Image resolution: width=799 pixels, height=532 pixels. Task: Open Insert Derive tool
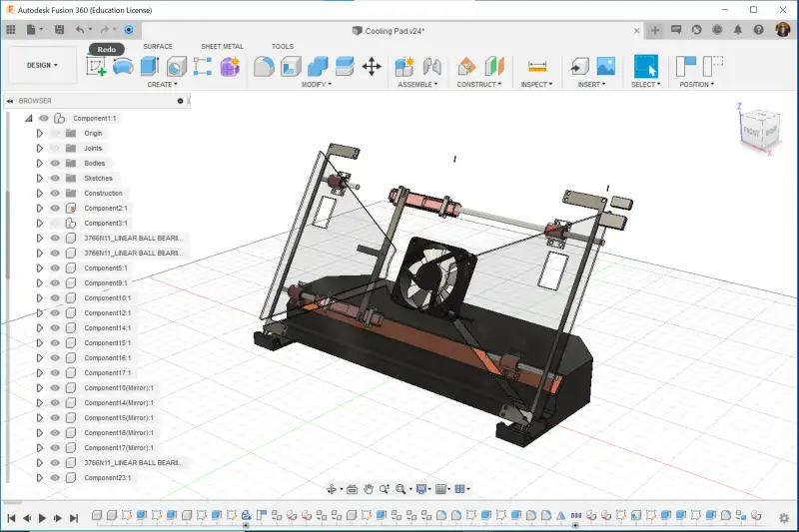click(x=580, y=66)
